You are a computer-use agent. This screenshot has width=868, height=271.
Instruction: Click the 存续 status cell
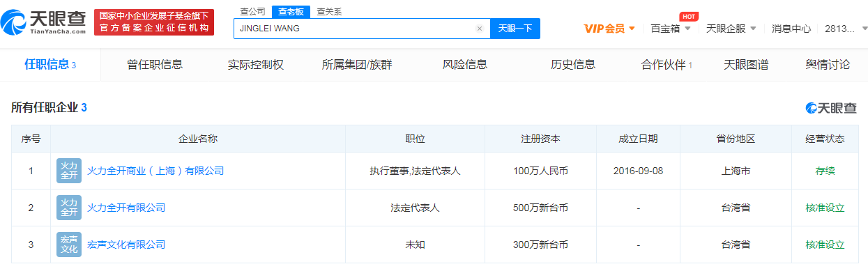[x=825, y=171]
